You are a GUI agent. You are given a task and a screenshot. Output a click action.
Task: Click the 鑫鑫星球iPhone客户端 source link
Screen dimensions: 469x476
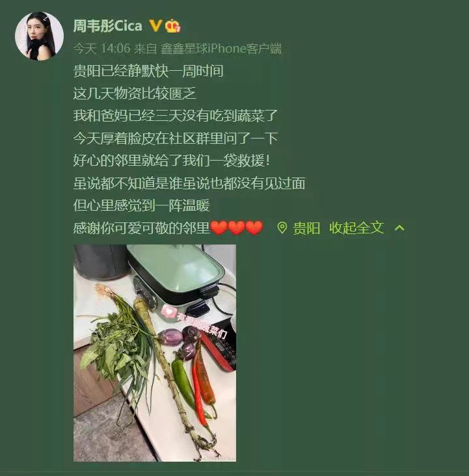[x=221, y=49]
